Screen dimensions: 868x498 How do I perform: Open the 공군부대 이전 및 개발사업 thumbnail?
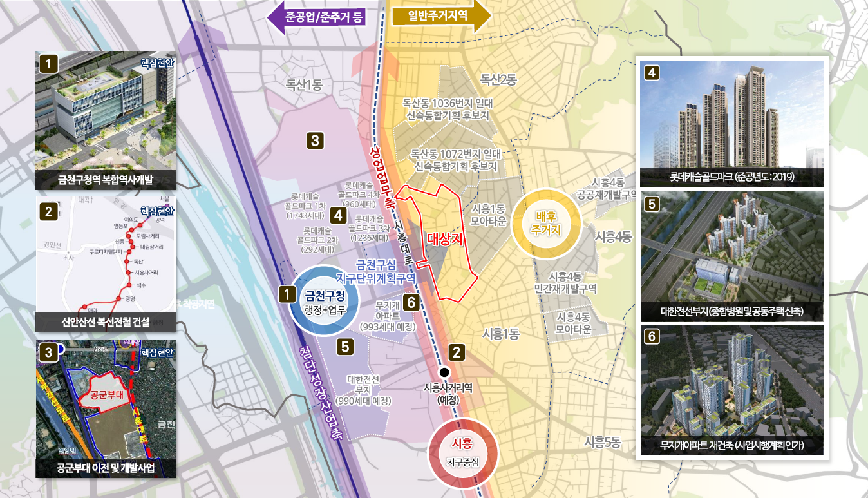click(x=106, y=409)
